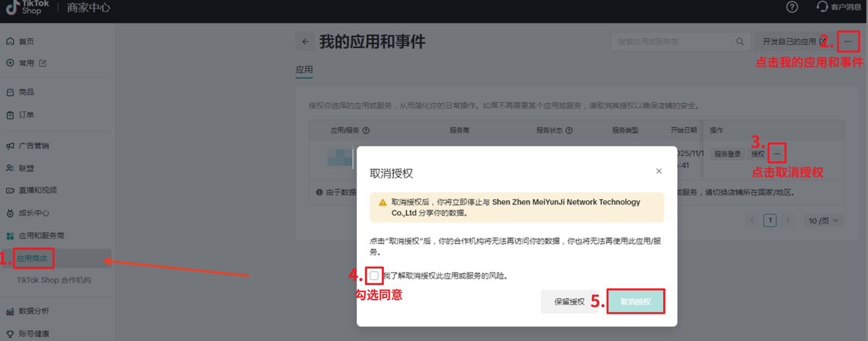Select TikTok Shop 合作机构 submenu item
Viewport: 868px width, 341px height.
point(54,280)
